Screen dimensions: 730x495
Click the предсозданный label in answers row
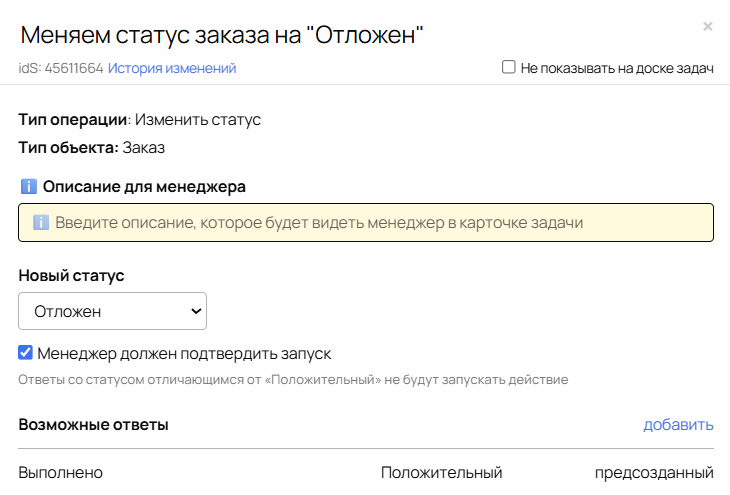(654, 473)
